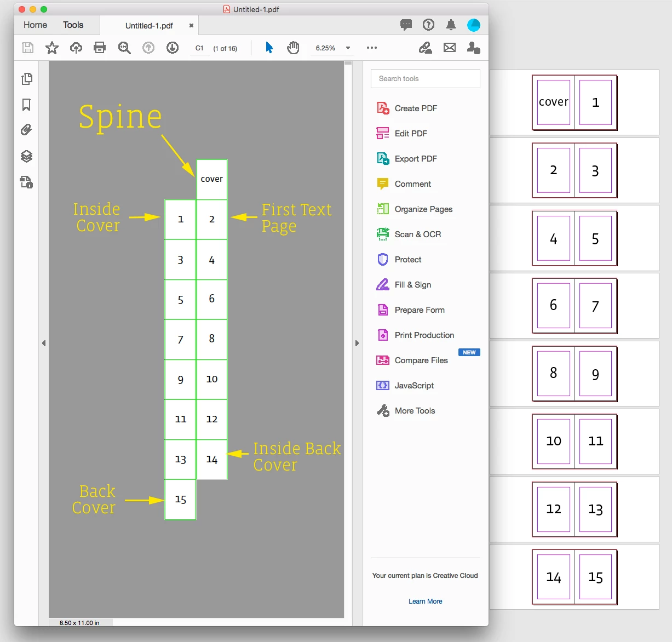Select the arrow Selection tool
This screenshot has height=642, width=672.
[x=269, y=48]
